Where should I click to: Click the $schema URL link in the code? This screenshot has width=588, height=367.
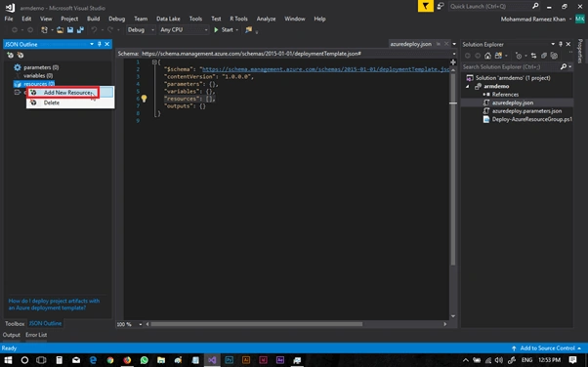(325, 69)
